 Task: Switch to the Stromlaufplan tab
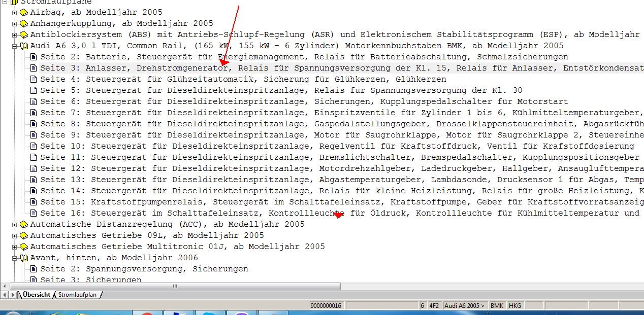point(78,294)
